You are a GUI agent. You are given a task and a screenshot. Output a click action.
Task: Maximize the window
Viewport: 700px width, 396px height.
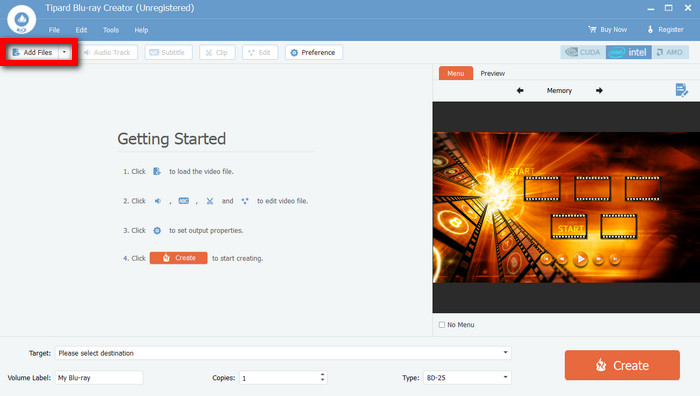(x=669, y=8)
